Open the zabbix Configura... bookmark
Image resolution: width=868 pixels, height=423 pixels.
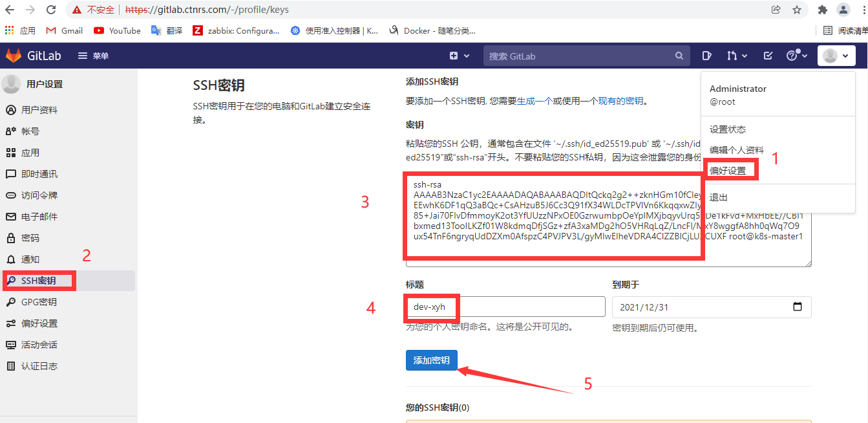tap(236, 30)
